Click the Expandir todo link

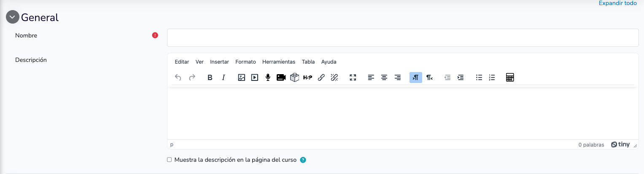coord(618,3)
